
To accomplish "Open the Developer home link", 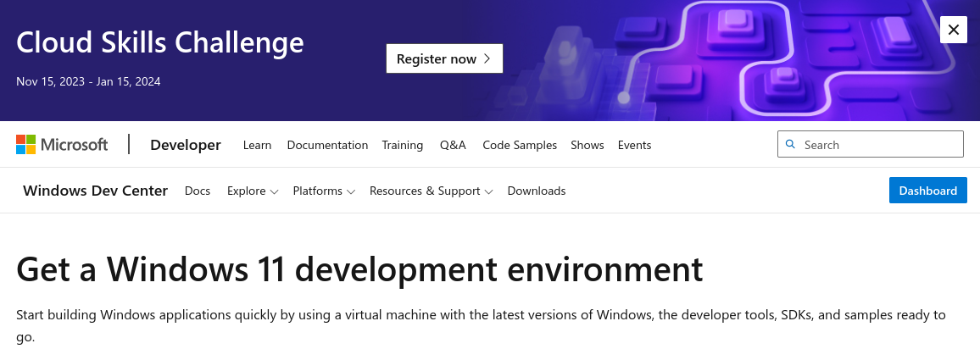I will click(186, 145).
